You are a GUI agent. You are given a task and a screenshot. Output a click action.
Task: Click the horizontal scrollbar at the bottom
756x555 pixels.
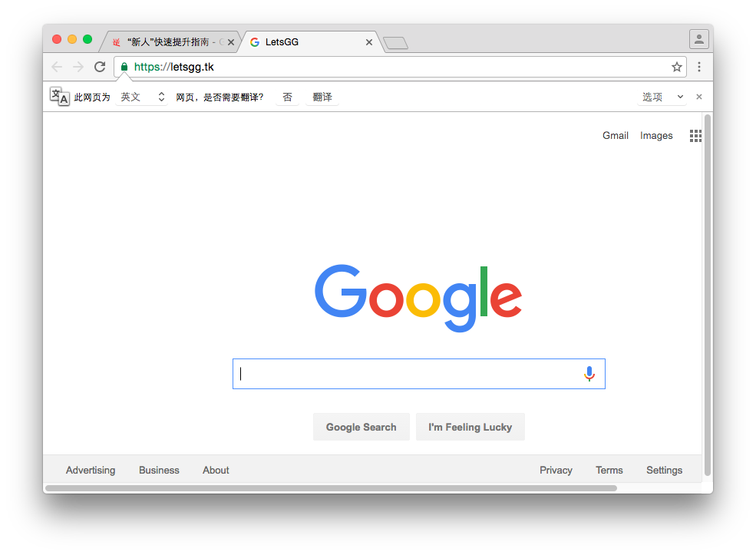pyautogui.click(x=332, y=488)
